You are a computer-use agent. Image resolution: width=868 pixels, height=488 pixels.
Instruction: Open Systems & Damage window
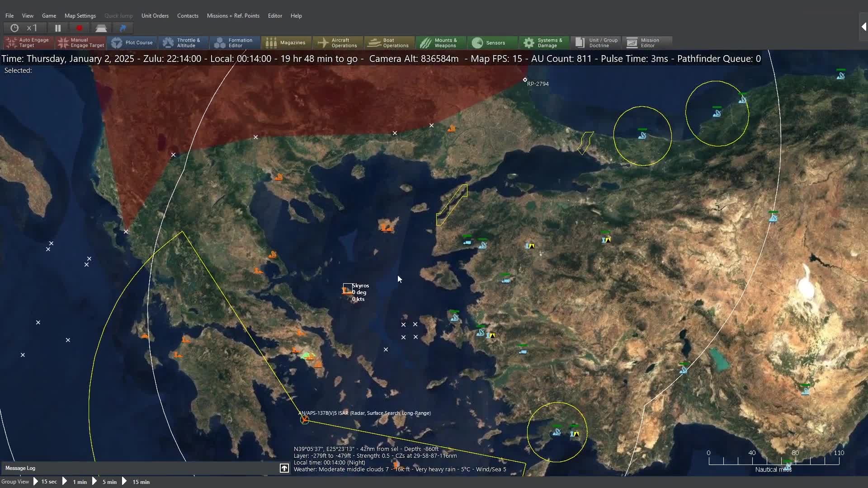(544, 42)
